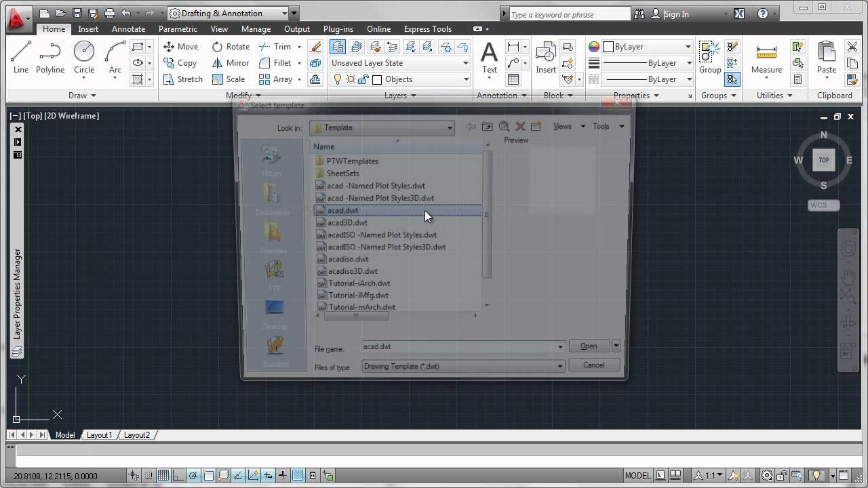Click the Stretch tool
The height and width of the screenshot is (488, 868).
pos(183,79)
